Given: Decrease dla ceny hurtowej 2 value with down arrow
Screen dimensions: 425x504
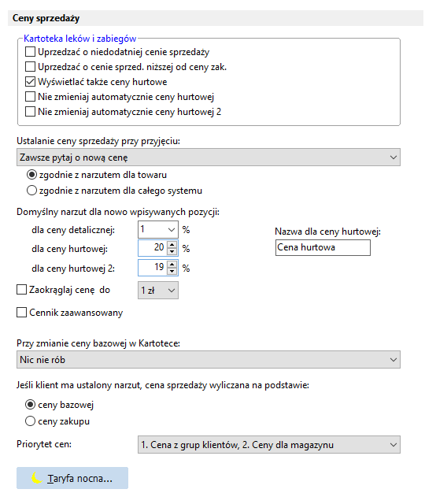Looking at the screenshot, I should (172, 271).
